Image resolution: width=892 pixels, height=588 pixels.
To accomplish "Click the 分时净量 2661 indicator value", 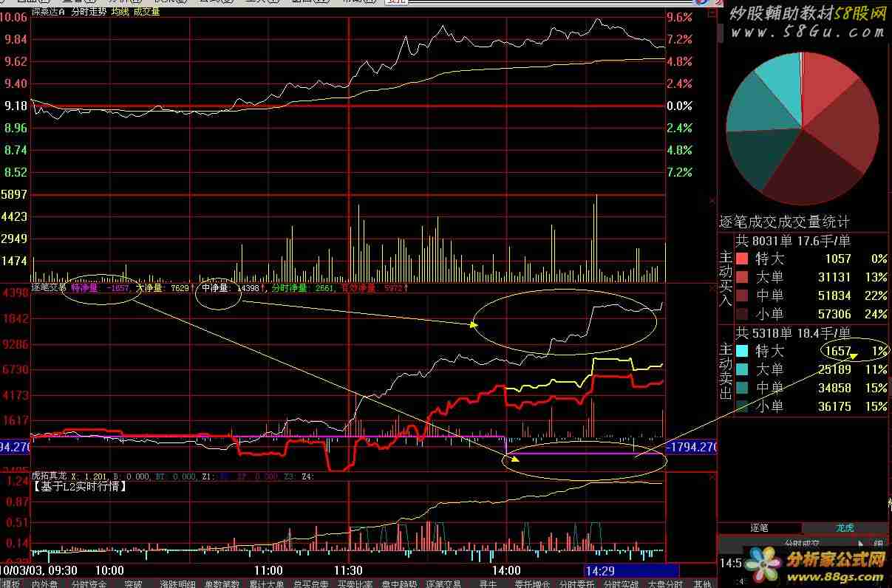I will tap(303, 288).
